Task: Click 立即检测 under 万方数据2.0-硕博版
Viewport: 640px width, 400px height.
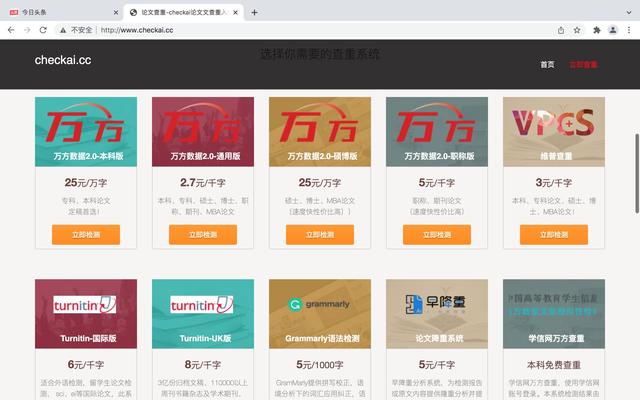Action: [x=320, y=235]
